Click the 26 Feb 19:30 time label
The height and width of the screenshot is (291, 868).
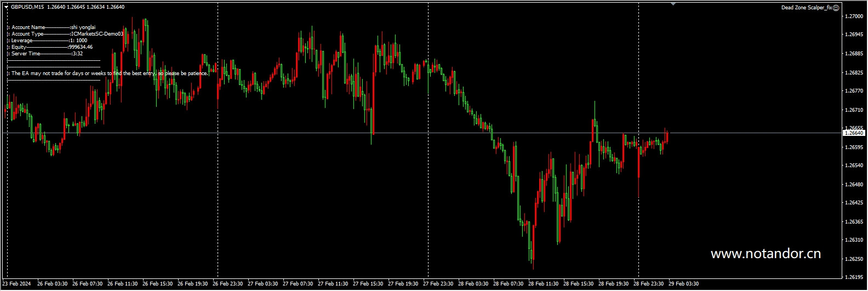click(193, 284)
